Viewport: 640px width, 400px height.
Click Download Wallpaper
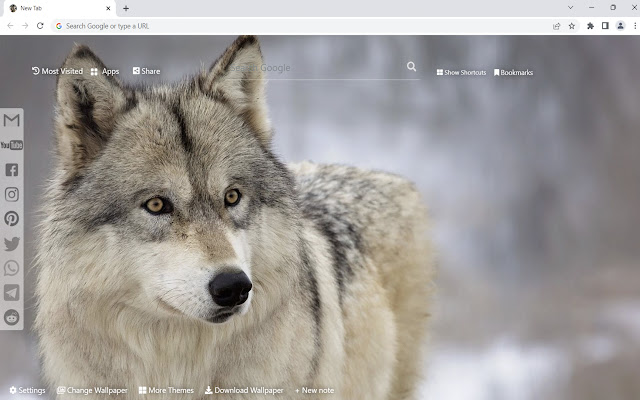pyautogui.click(x=244, y=390)
